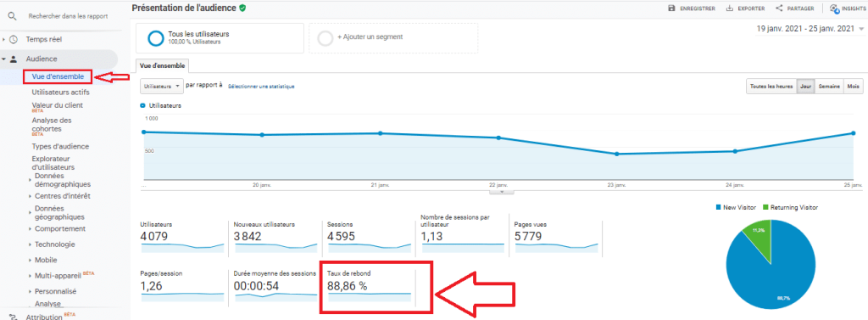This screenshot has height=320, width=868.
Task: Click Durée moyenne des sessions 00:00:54
Action: click(x=275, y=285)
